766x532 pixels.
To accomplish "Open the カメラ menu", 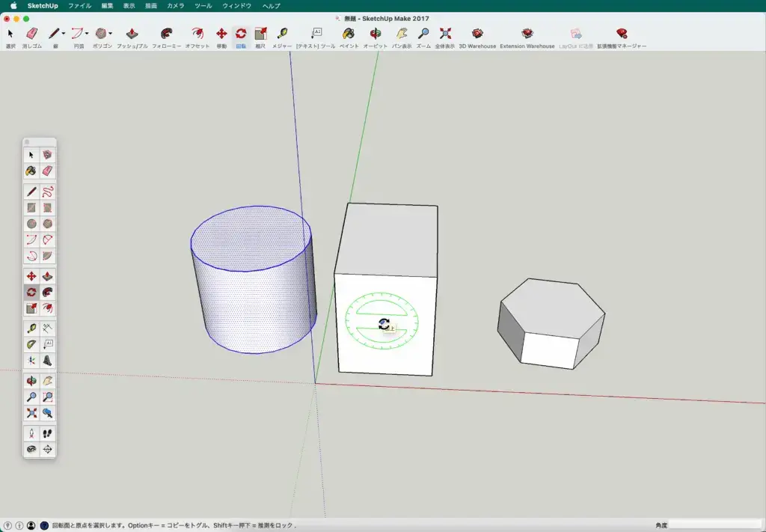I will (175, 6).
